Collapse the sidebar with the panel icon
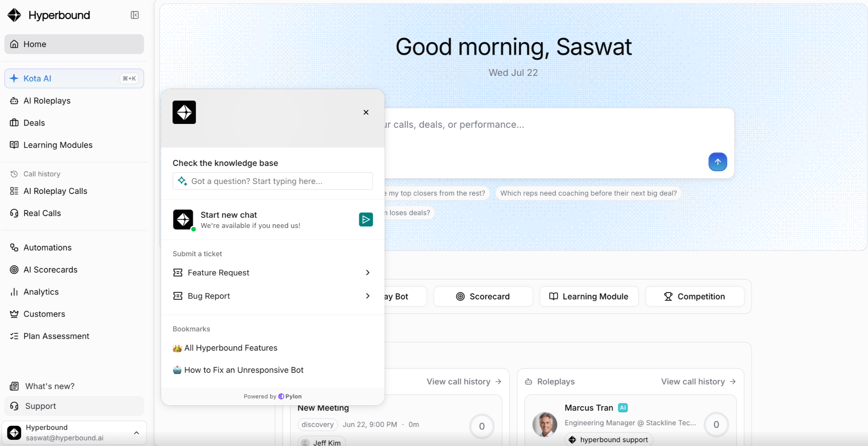This screenshot has width=868, height=446. 135,15
